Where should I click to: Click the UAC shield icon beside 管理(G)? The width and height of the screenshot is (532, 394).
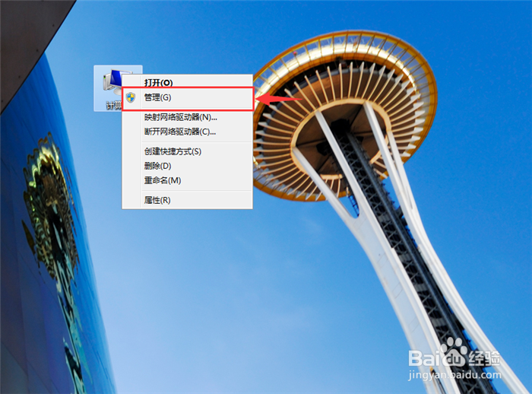pyautogui.click(x=131, y=97)
